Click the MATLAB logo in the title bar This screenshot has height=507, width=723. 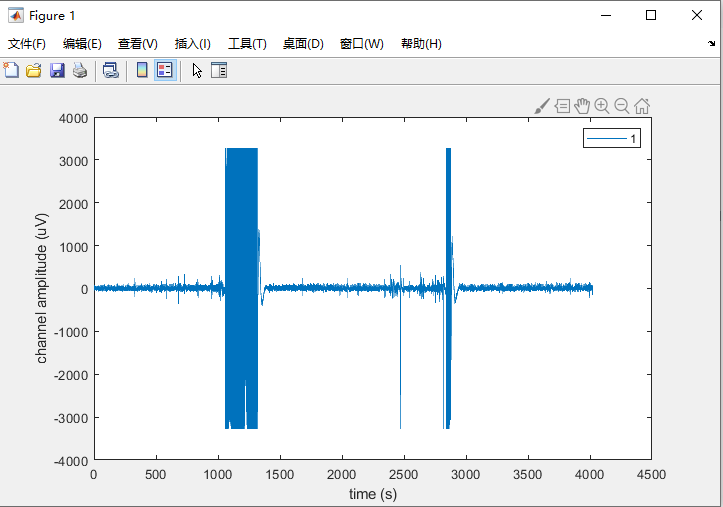tap(16, 16)
